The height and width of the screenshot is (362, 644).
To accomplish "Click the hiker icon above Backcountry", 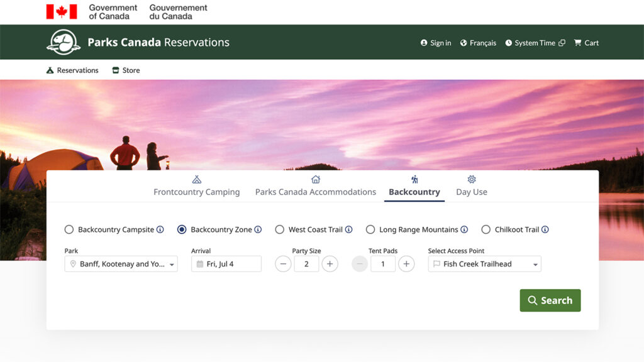I will point(414,180).
